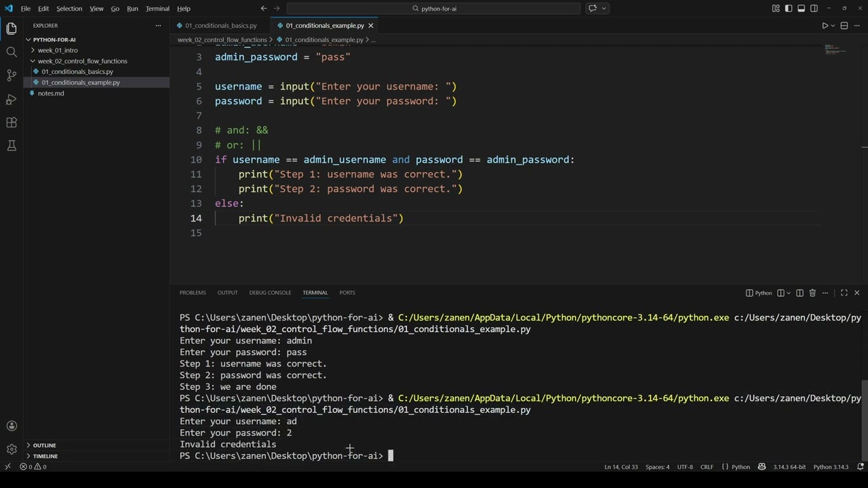Switch to the 01_conditionals_basics.py tab
This screenshot has height=488, width=868.
[x=220, y=26]
